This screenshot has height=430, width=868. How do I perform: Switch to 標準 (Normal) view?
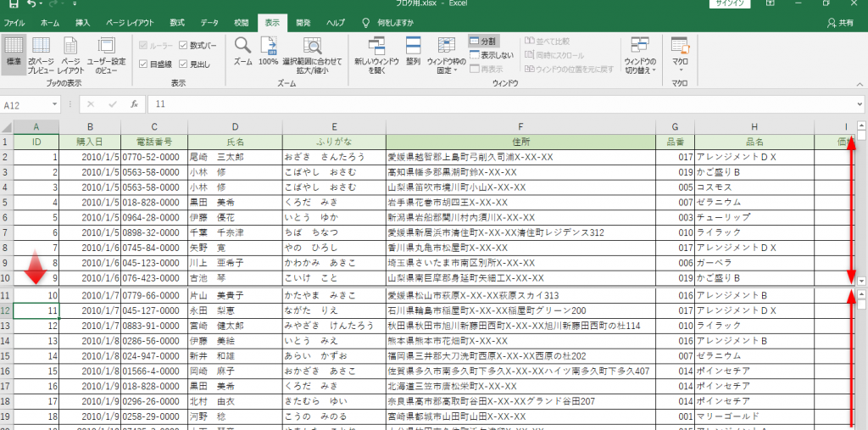[x=14, y=52]
